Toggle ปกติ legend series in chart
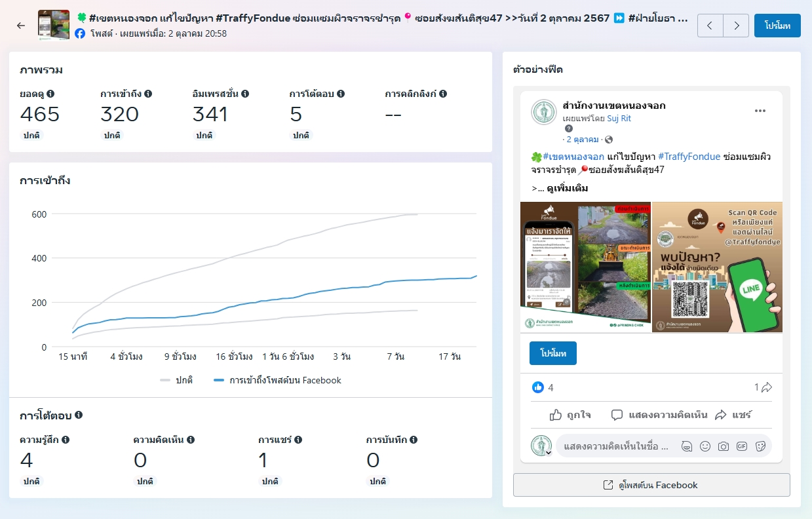Screen dimensions: 812x519 176,380
